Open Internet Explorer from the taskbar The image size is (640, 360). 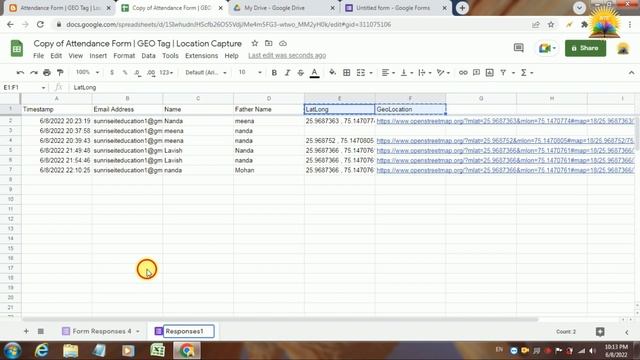pos(42,350)
